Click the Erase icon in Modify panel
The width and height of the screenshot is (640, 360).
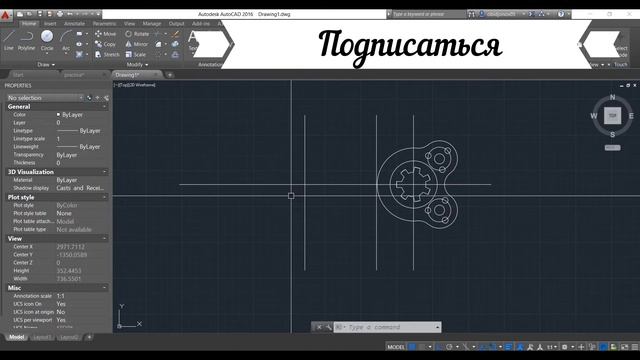176,34
